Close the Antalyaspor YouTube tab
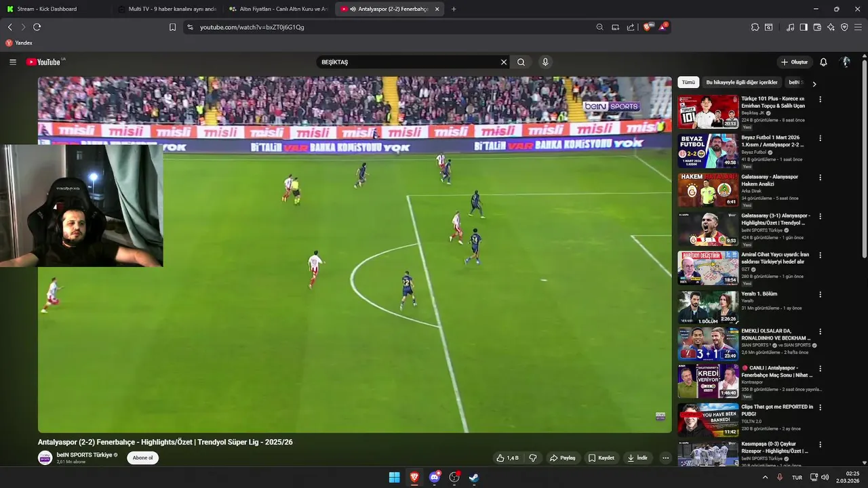The height and width of the screenshot is (488, 868). pos(437,9)
